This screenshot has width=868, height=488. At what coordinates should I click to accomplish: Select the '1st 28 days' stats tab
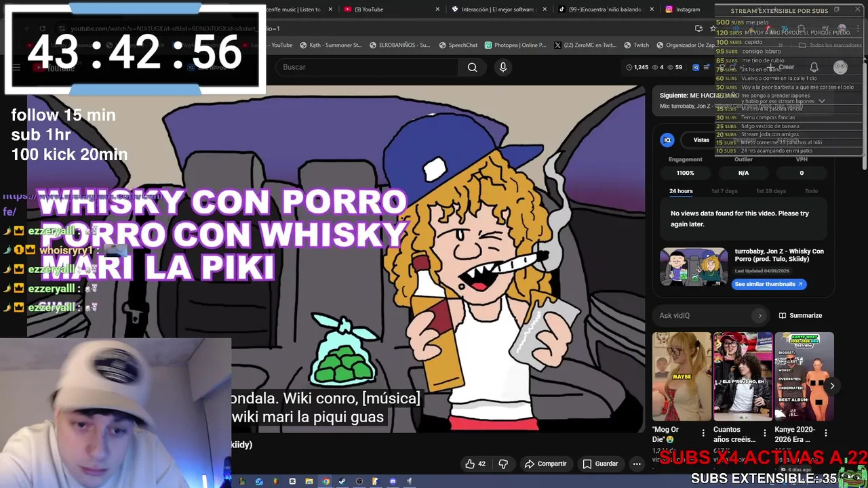click(x=771, y=191)
